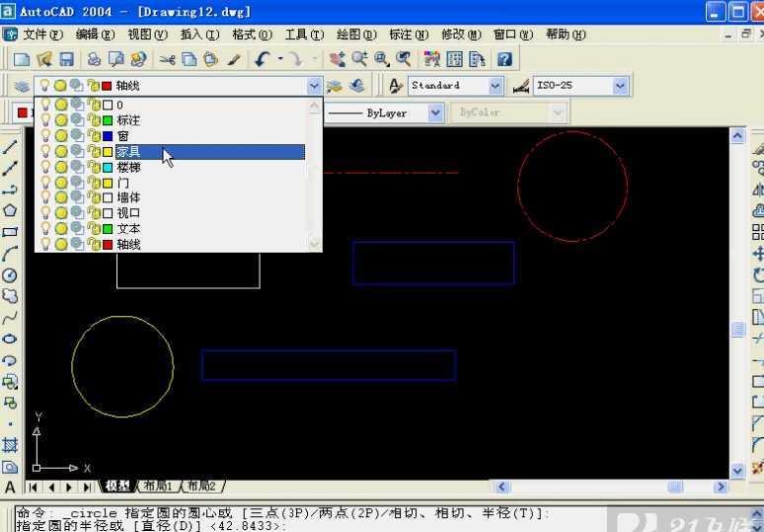Collapse the layer dropdown arrow
The width and height of the screenshot is (764, 532).
tap(314, 86)
